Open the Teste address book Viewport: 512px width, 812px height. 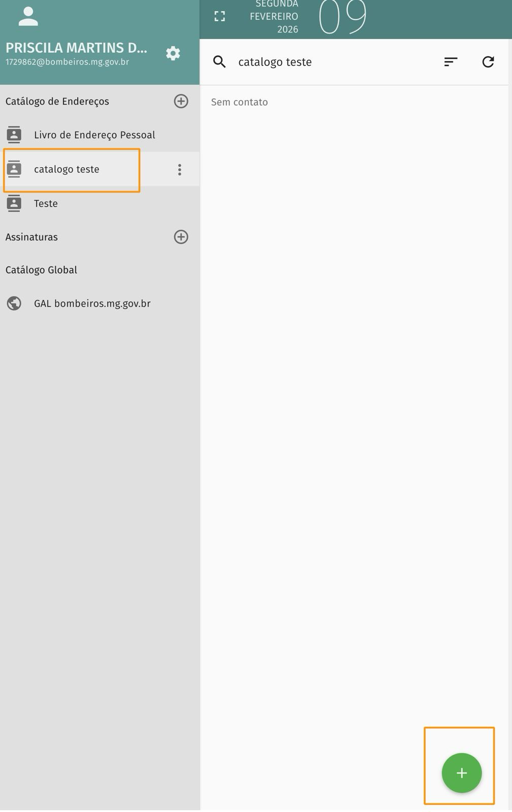click(46, 204)
